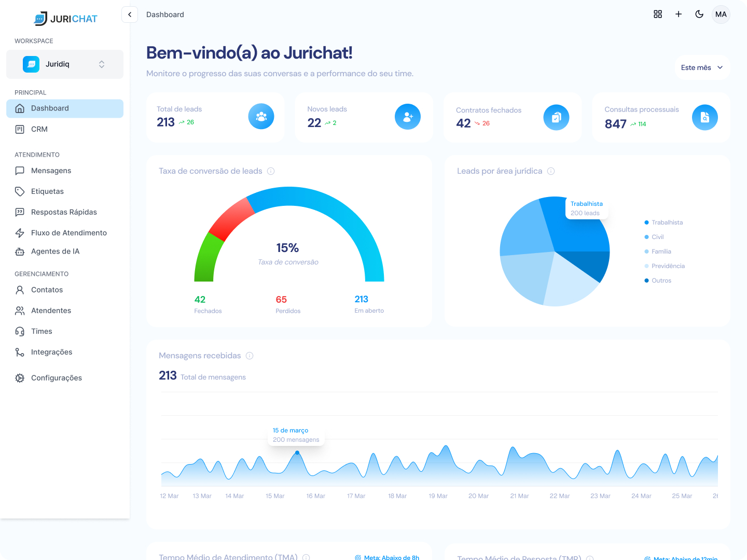Click the Configurações gear icon
The height and width of the screenshot is (560, 747).
20,378
